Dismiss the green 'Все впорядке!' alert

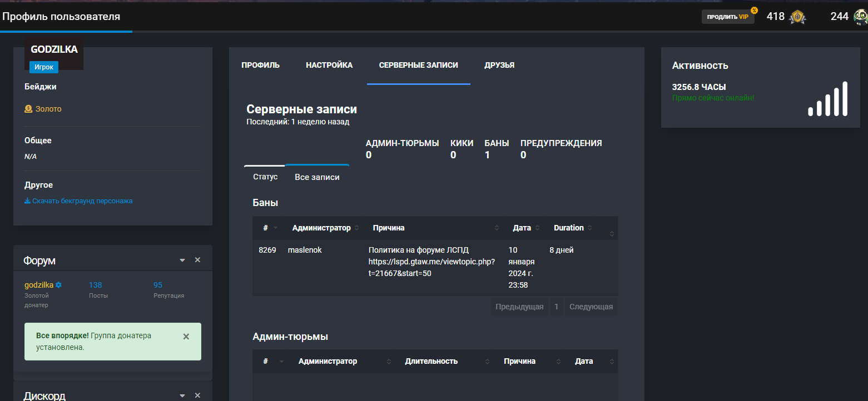186,336
